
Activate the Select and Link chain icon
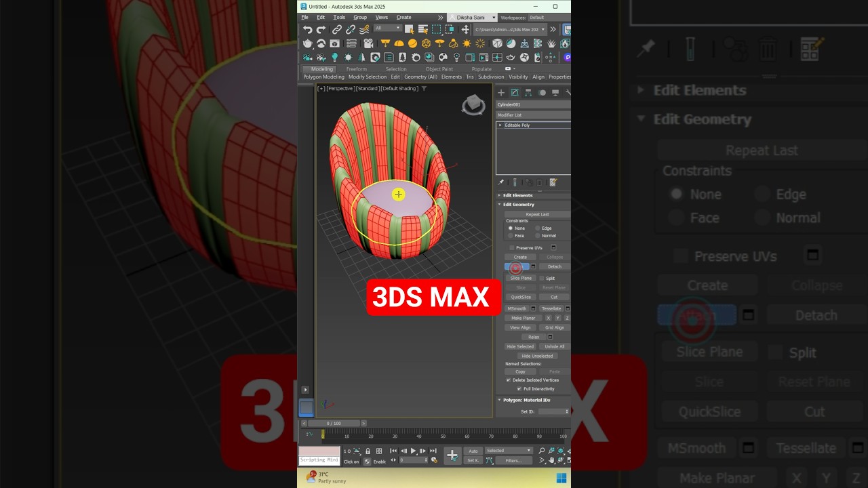(x=337, y=29)
